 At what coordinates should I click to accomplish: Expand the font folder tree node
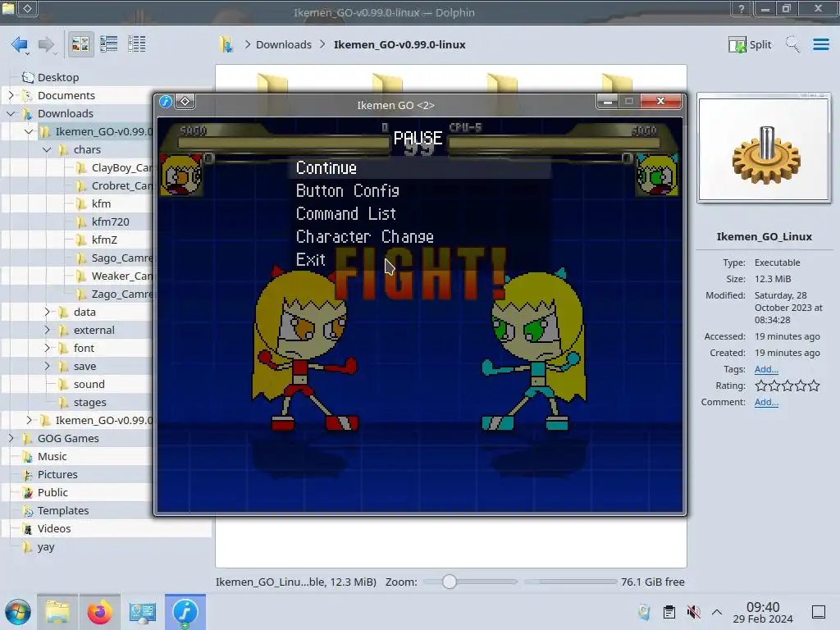(47, 348)
